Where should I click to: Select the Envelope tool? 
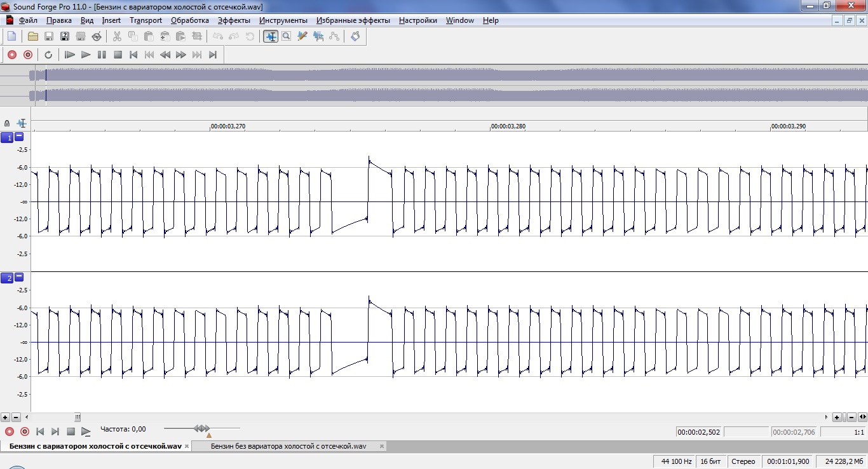point(334,36)
